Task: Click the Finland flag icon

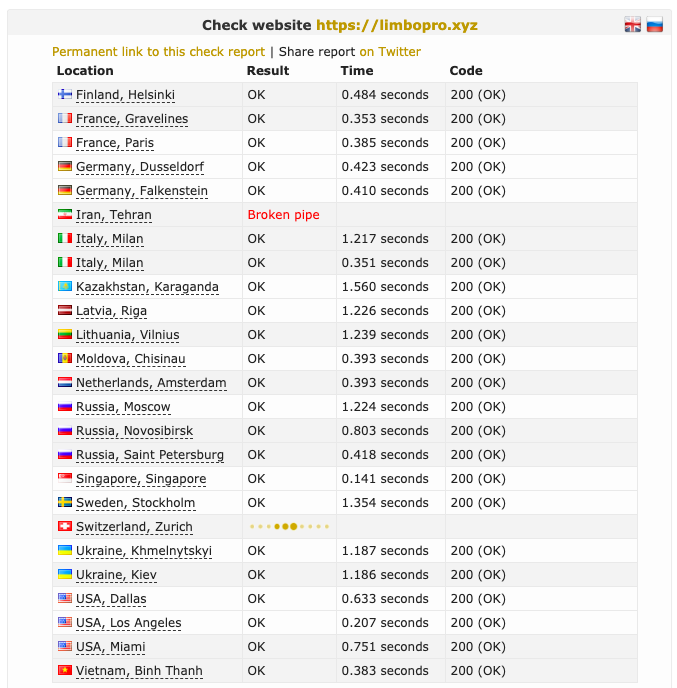Action: tap(65, 94)
